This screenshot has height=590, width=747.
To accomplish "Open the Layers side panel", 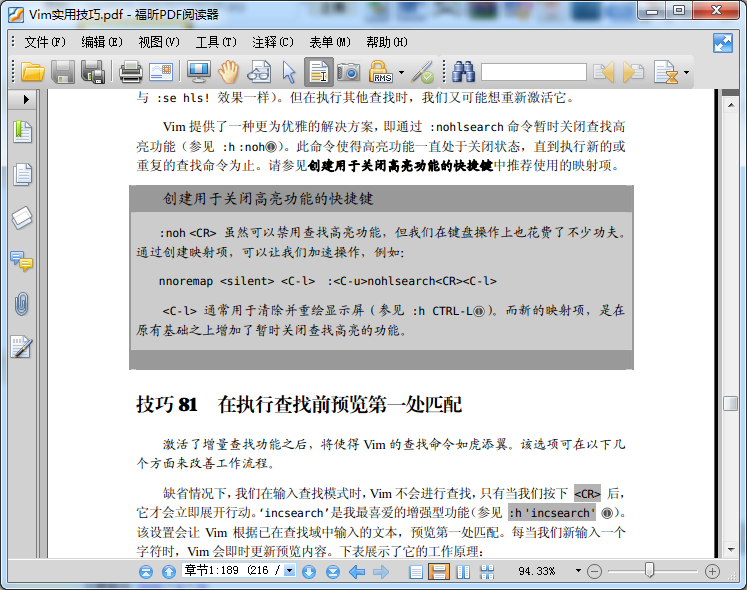I will tap(22, 218).
